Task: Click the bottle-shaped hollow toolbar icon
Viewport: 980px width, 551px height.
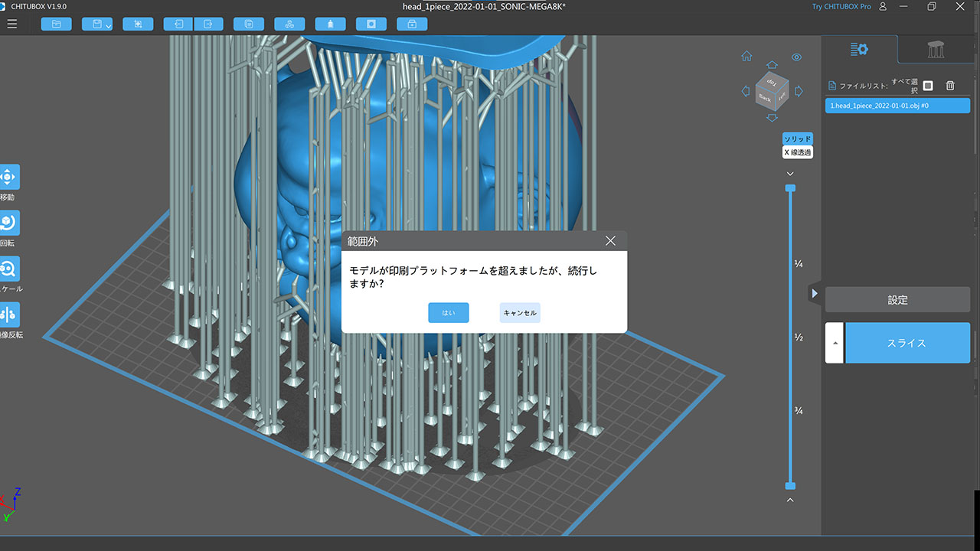Action: click(x=330, y=24)
